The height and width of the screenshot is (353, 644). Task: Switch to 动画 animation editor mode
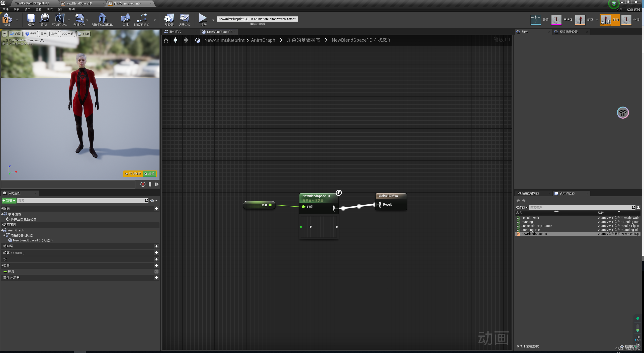(580, 20)
